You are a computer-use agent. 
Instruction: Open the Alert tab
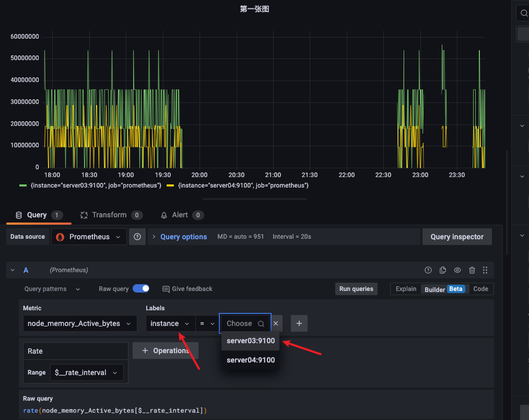pyautogui.click(x=182, y=215)
